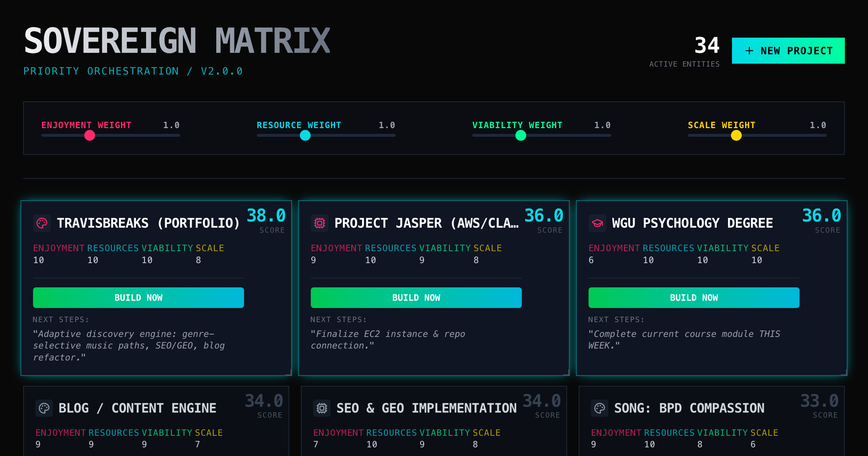Click WGU Psychology graduation cap icon
This screenshot has width=868, height=456.
tap(597, 223)
